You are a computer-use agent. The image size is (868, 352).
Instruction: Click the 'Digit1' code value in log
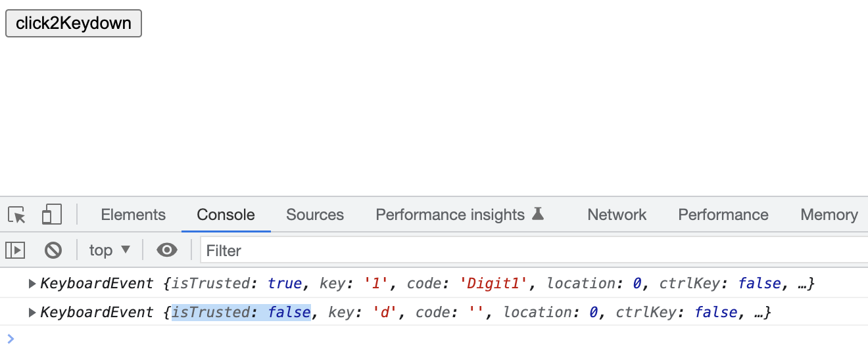pos(493,284)
